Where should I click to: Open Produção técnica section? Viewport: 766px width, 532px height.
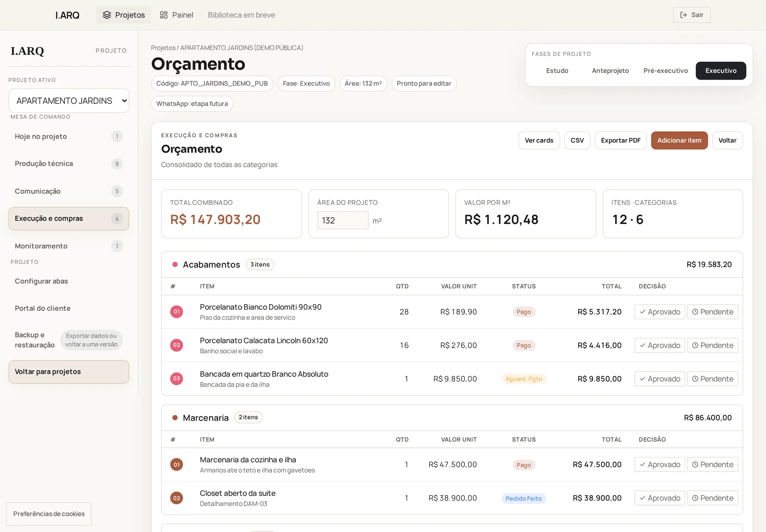[x=69, y=164]
